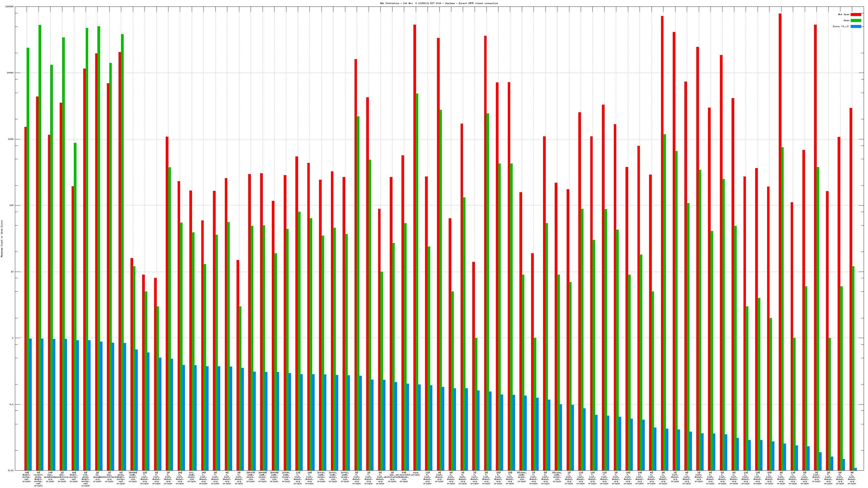Screen dimensions: 868x488
Task: Click the first x-axis label '10@ dnsbl.sorbs.net'
Action: point(26,477)
